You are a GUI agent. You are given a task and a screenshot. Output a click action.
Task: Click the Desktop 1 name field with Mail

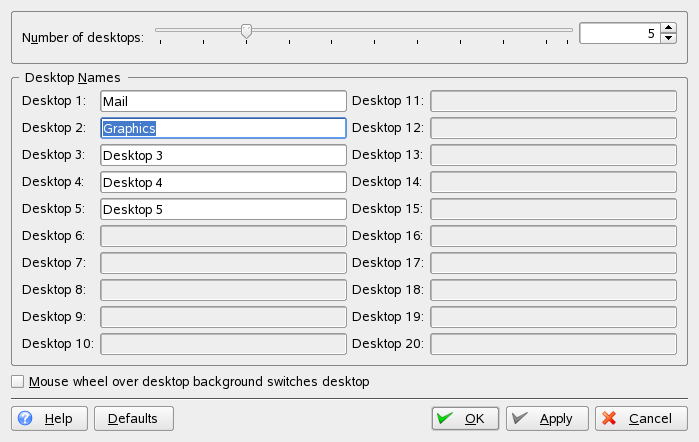pyautogui.click(x=223, y=101)
